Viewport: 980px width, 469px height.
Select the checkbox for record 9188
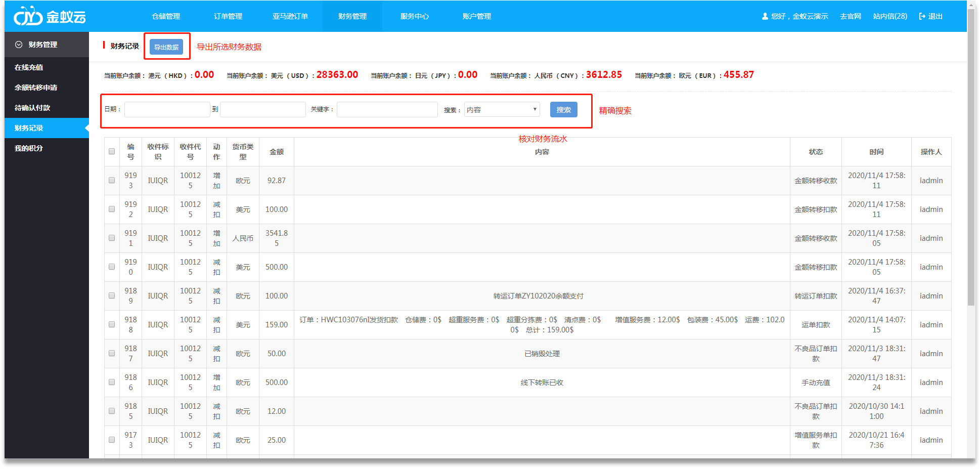pos(112,324)
